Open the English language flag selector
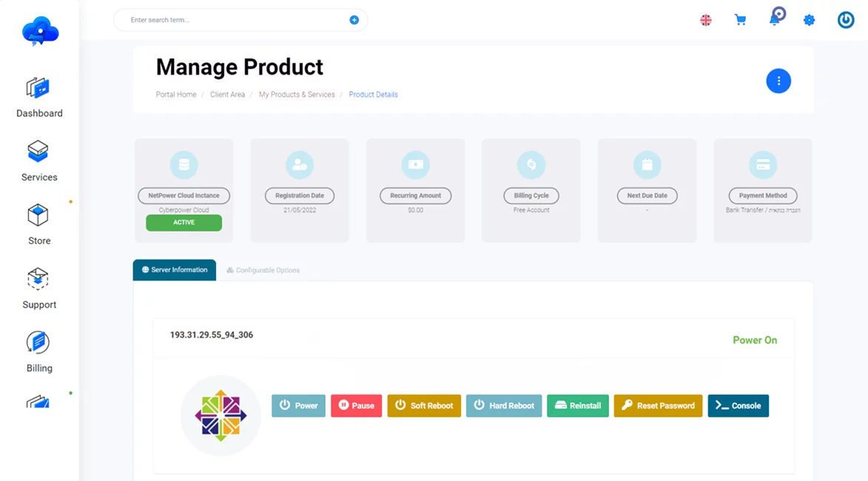The image size is (868, 481). [x=706, y=20]
